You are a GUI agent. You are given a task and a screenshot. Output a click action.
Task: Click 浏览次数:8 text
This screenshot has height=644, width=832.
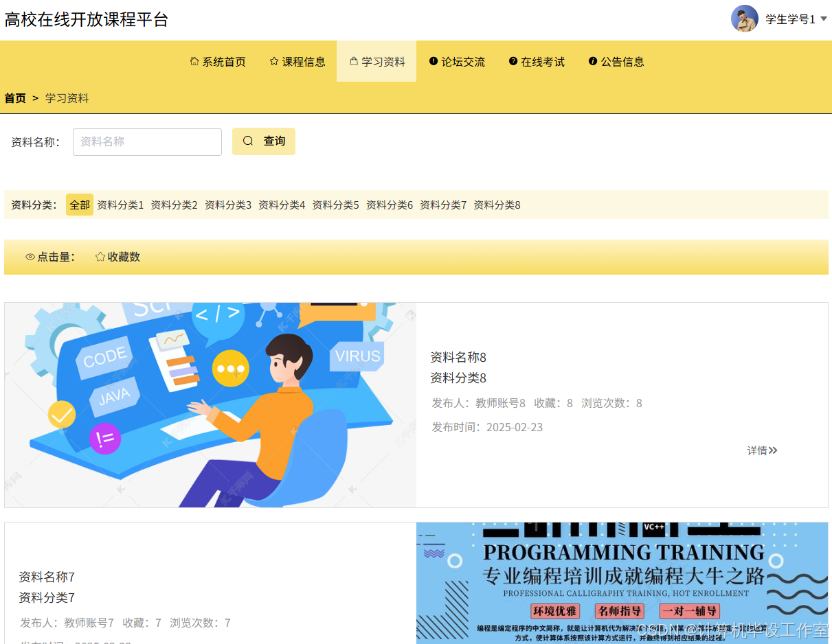pos(611,403)
